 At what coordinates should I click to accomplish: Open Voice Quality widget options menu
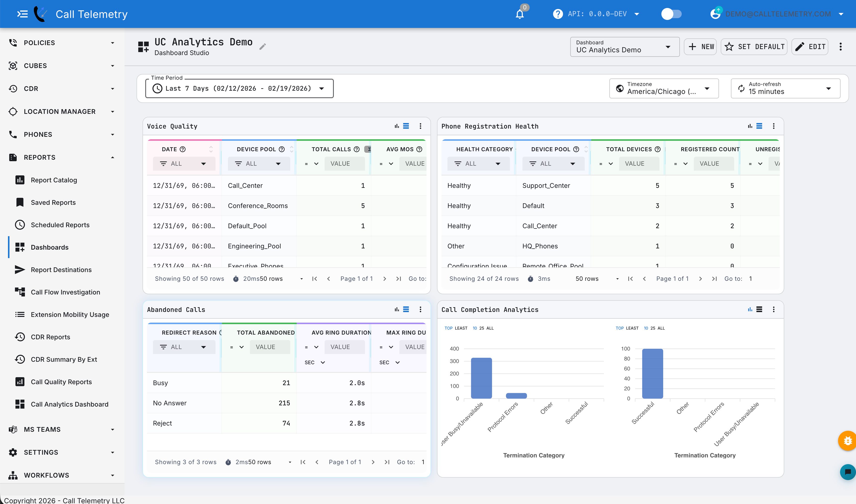[x=421, y=126]
